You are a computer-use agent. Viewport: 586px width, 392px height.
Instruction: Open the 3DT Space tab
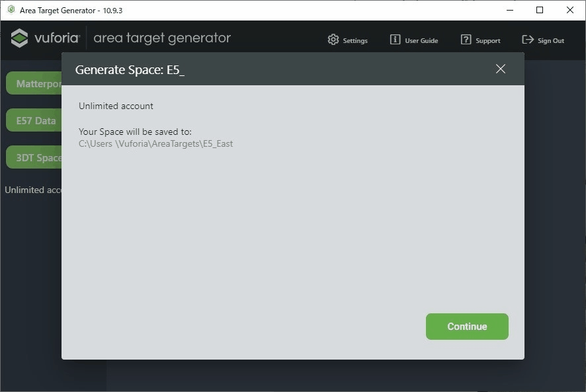[34, 158]
